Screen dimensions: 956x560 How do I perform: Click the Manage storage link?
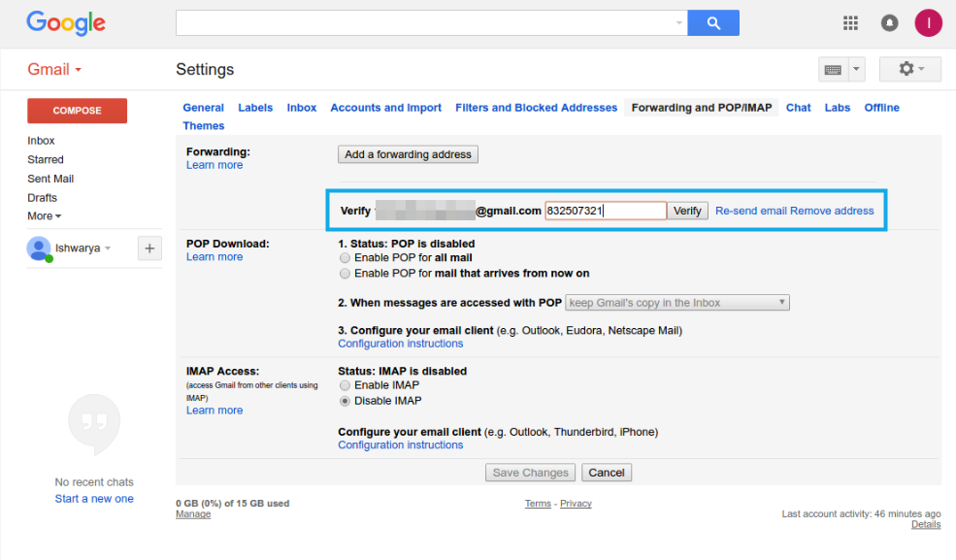pos(193,514)
